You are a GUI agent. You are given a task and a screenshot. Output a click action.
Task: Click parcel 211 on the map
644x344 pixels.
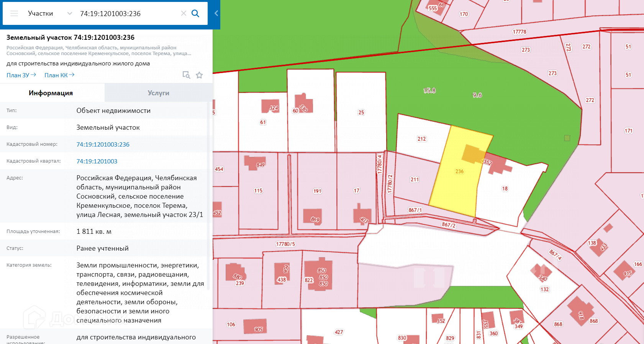415,179
